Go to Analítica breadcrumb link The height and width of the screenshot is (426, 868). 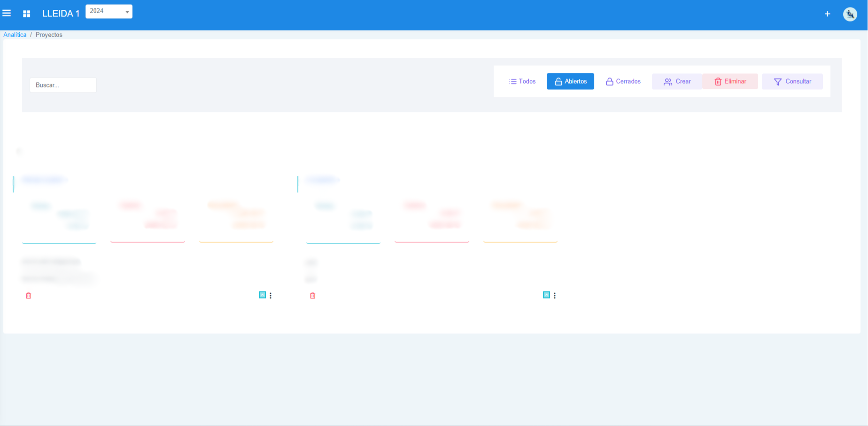pyautogui.click(x=15, y=35)
